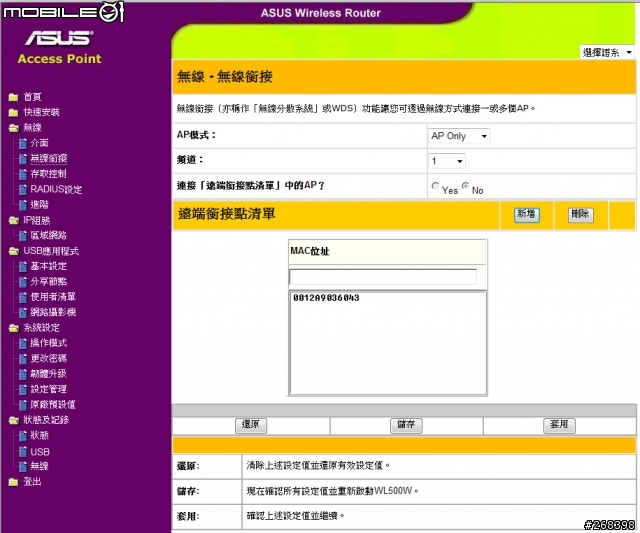This screenshot has width=640, height=533.
Task: Click the page icon beside 使用者清單
Action: 23,297
